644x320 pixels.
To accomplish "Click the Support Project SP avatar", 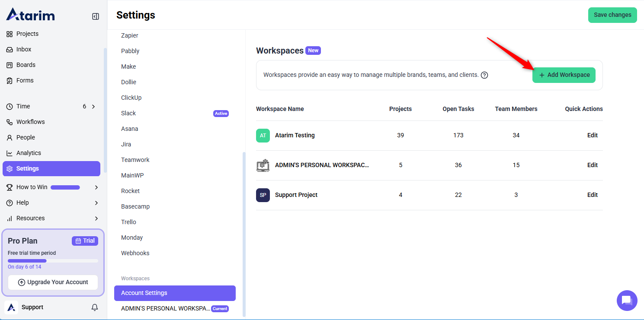I will tap(263, 195).
